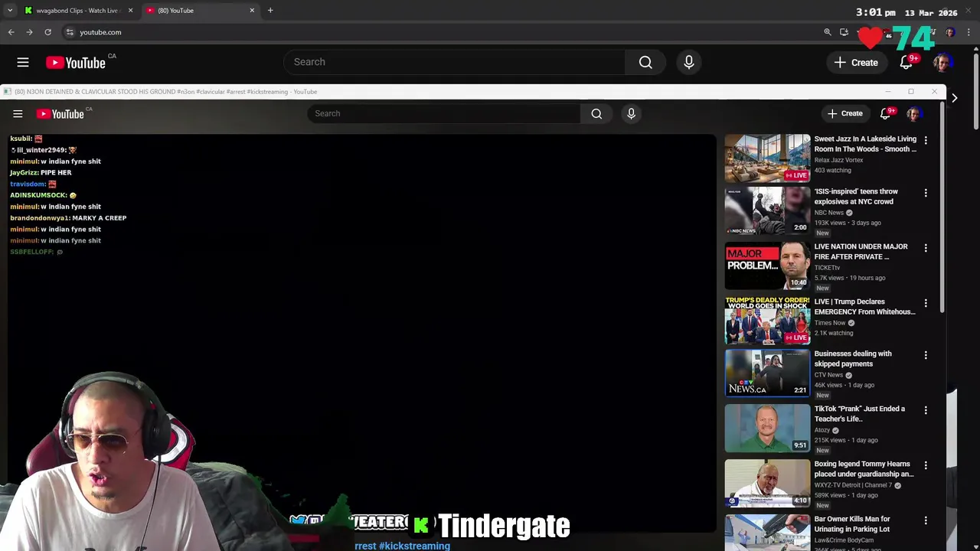Open the inner window's hamburger guide menu
The height and width of the screenshot is (551, 980).
(x=18, y=114)
